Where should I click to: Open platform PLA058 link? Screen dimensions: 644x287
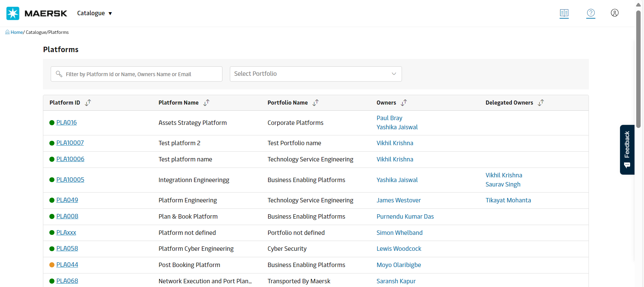click(67, 248)
